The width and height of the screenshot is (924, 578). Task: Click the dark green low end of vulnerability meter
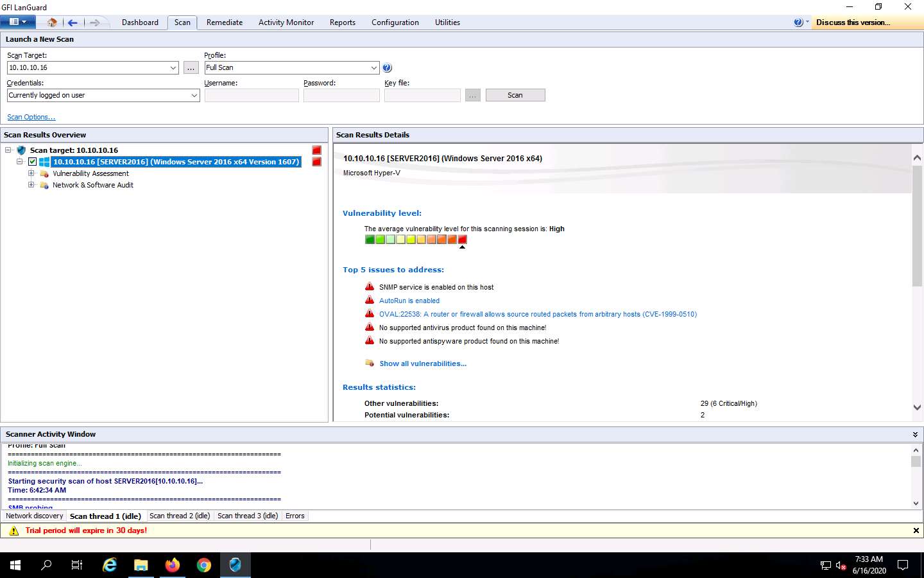(x=370, y=240)
